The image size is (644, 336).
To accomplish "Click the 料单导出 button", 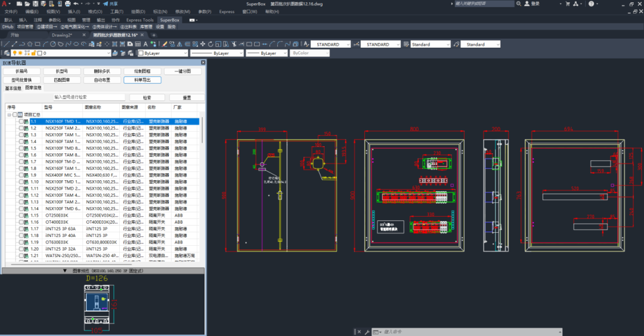I will [x=142, y=80].
